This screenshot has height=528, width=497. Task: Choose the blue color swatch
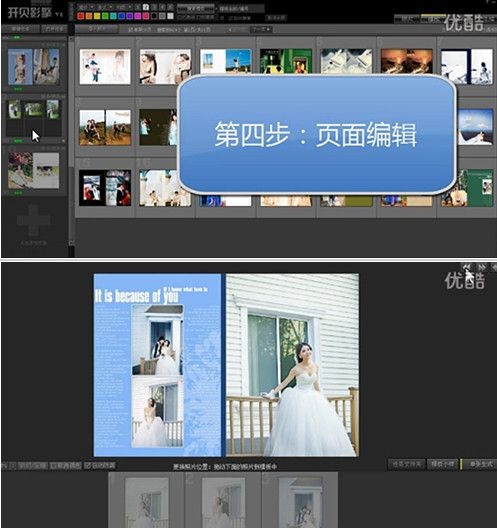pos(122,16)
